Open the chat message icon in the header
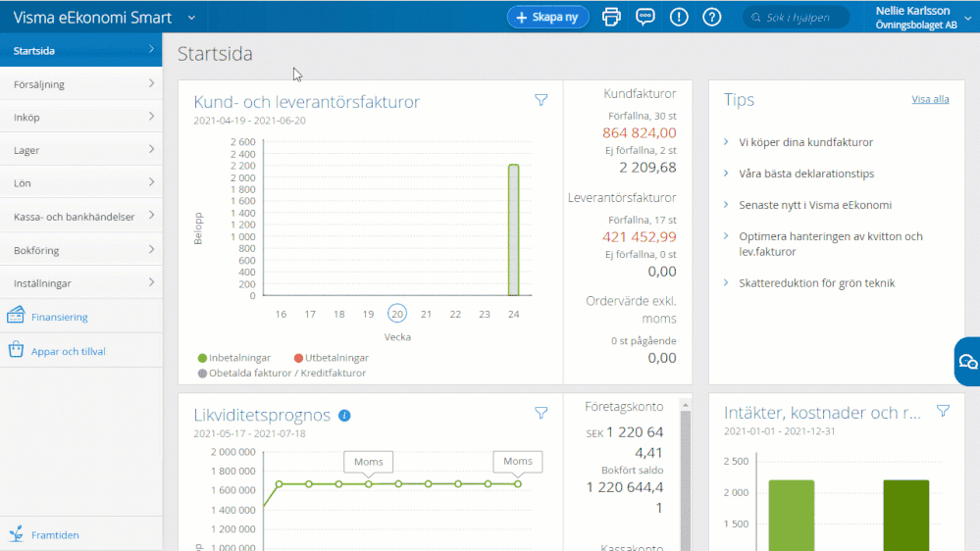 pos(645,17)
